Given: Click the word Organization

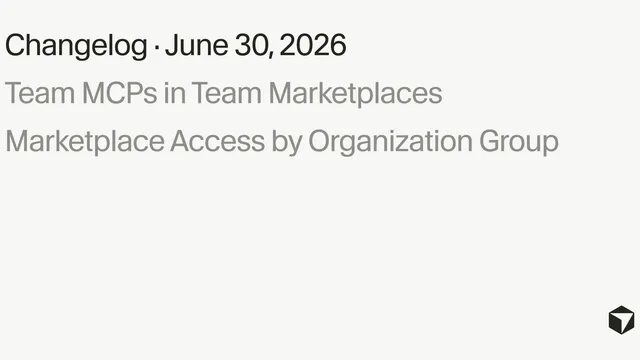Looking at the screenshot, I should coord(390,141).
